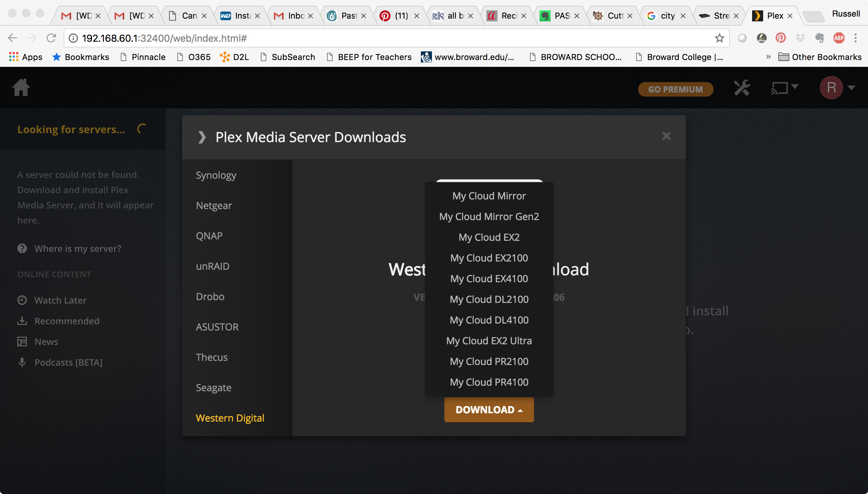Click the Evernote elephant extension icon
This screenshot has width=868, height=494.
[x=819, y=38]
